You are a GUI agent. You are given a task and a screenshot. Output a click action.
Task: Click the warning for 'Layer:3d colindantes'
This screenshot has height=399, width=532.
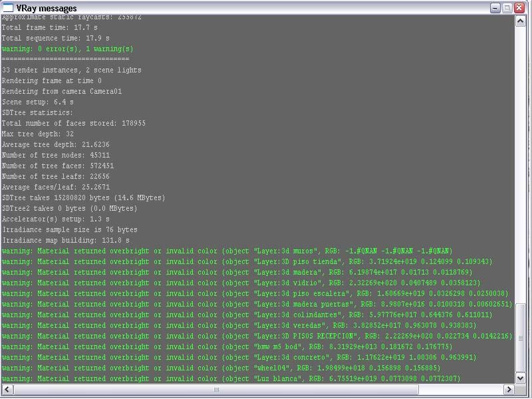[247, 315]
